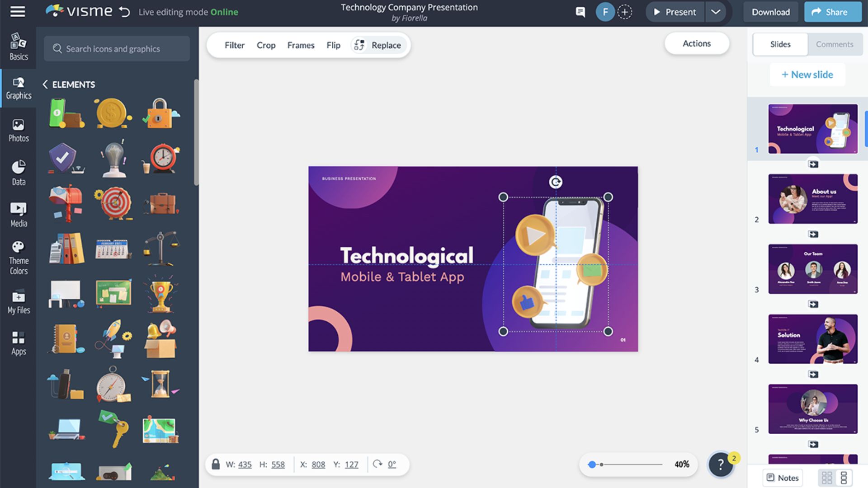
Task: Click Replace image button
Action: tap(379, 45)
